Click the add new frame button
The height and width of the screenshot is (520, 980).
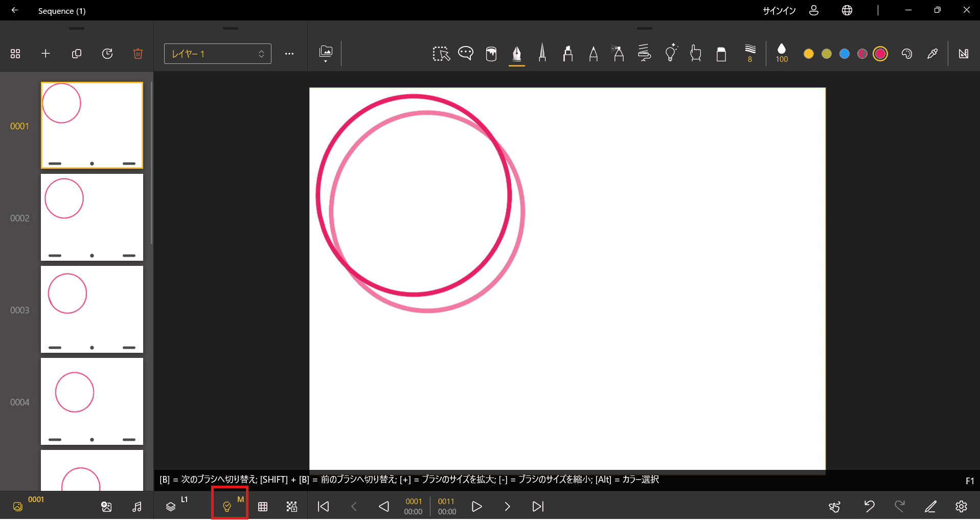point(45,53)
